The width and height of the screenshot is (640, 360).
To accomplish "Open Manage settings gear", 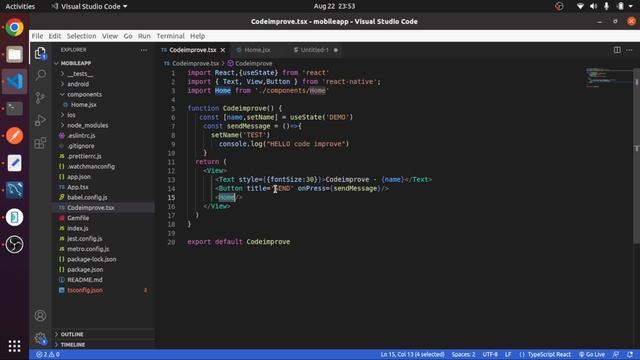I will click(x=40, y=338).
